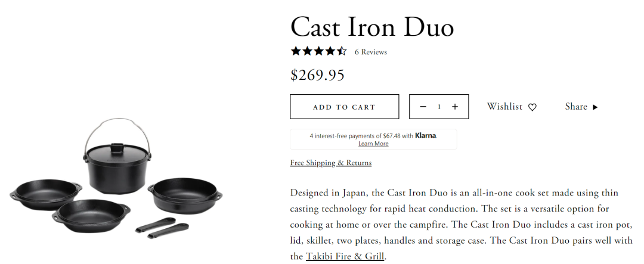Open Klarna's Learn More link

[x=373, y=144]
